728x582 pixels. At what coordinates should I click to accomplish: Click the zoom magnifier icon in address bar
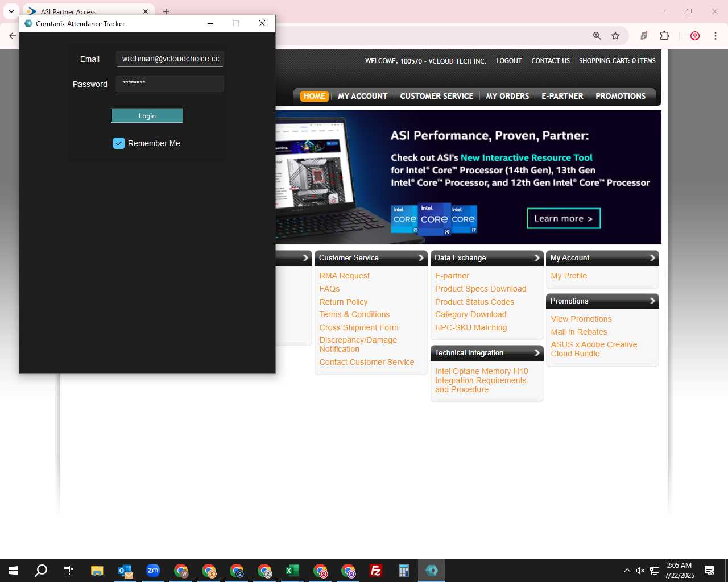tap(597, 36)
